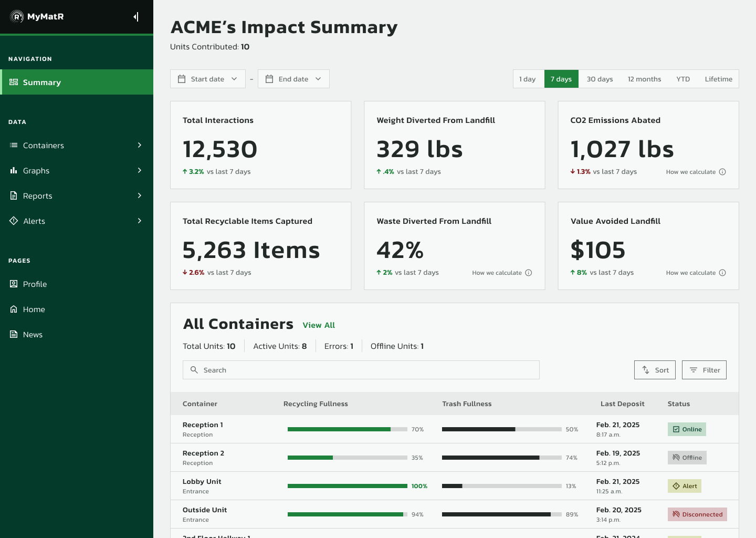Click the Alert status diamond icon for Lobby Unit
Screen dimensions: 756x538
pyautogui.click(x=676, y=486)
